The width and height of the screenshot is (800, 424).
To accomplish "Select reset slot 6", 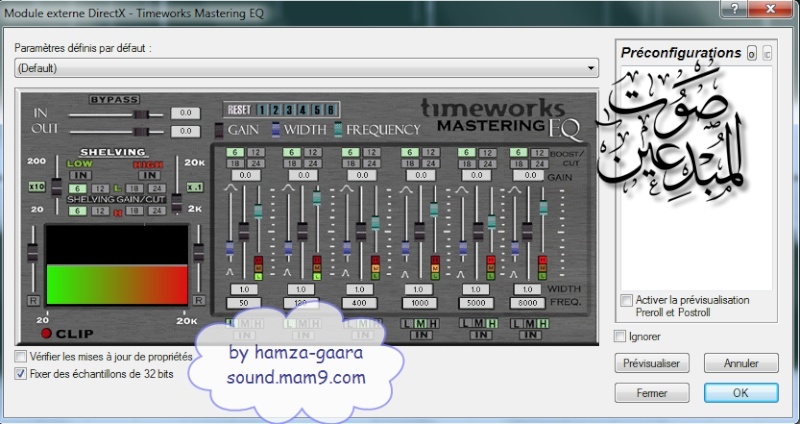I will 331,110.
